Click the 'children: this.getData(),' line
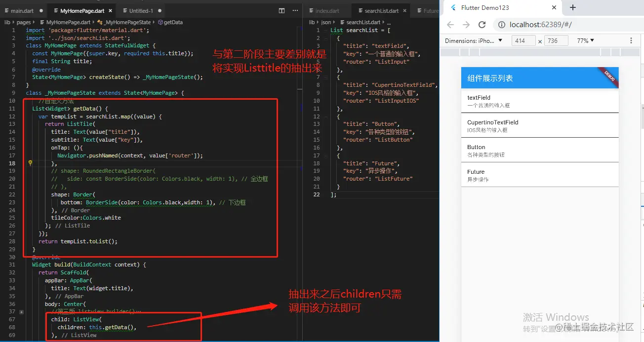644x342 pixels. pos(97,327)
